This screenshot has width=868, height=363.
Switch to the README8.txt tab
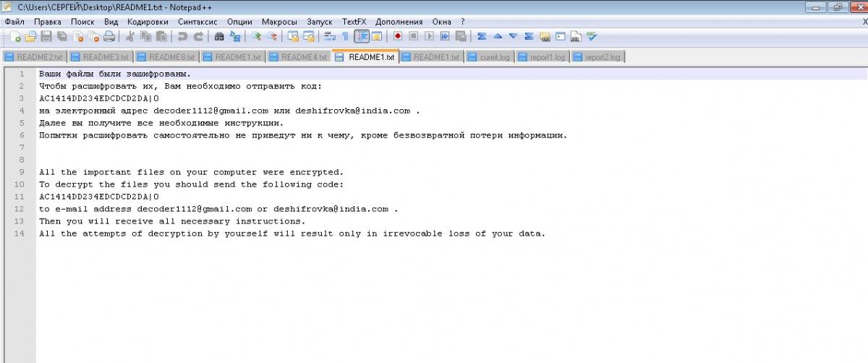click(x=166, y=57)
